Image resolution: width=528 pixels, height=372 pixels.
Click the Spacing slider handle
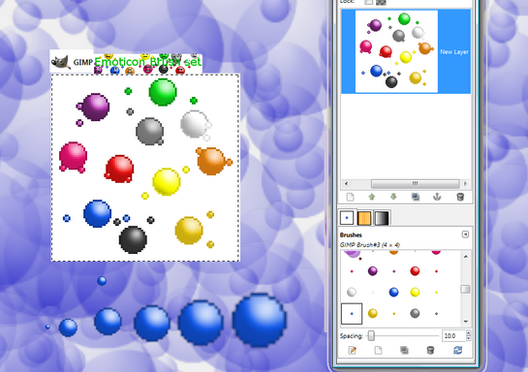click(371, 336)
